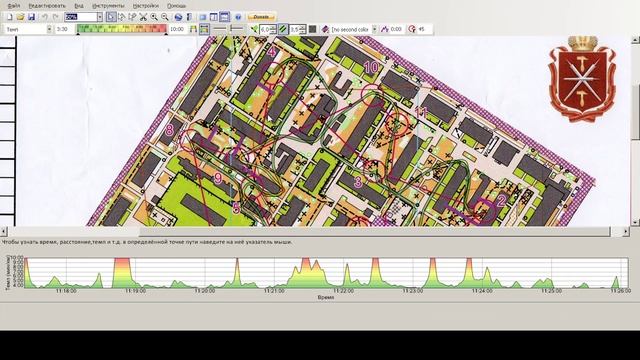Click the zoom percentage field
The width and height of the screenshot is (640, 360).
(80, 17)
